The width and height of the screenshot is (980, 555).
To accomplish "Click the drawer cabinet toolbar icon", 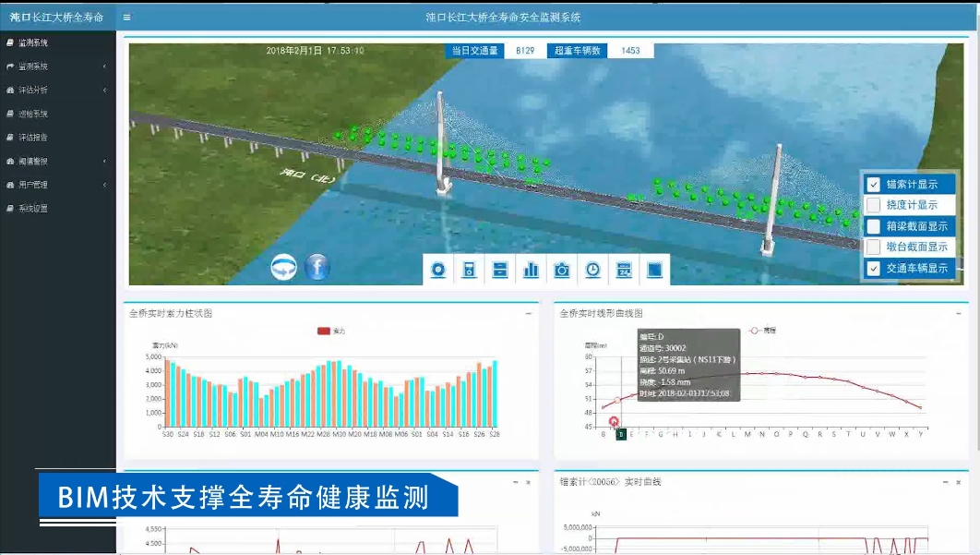I will 499,270.
